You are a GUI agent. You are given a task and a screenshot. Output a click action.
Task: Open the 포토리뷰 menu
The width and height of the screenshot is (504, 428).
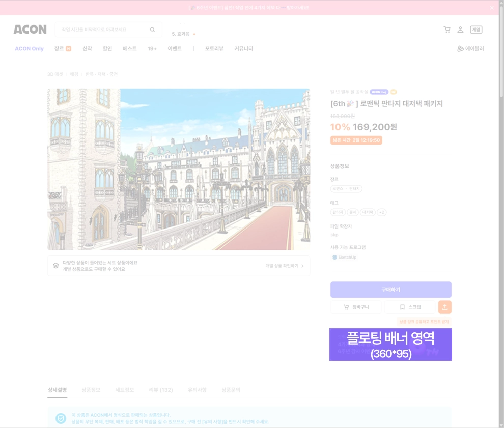point(214,48)
